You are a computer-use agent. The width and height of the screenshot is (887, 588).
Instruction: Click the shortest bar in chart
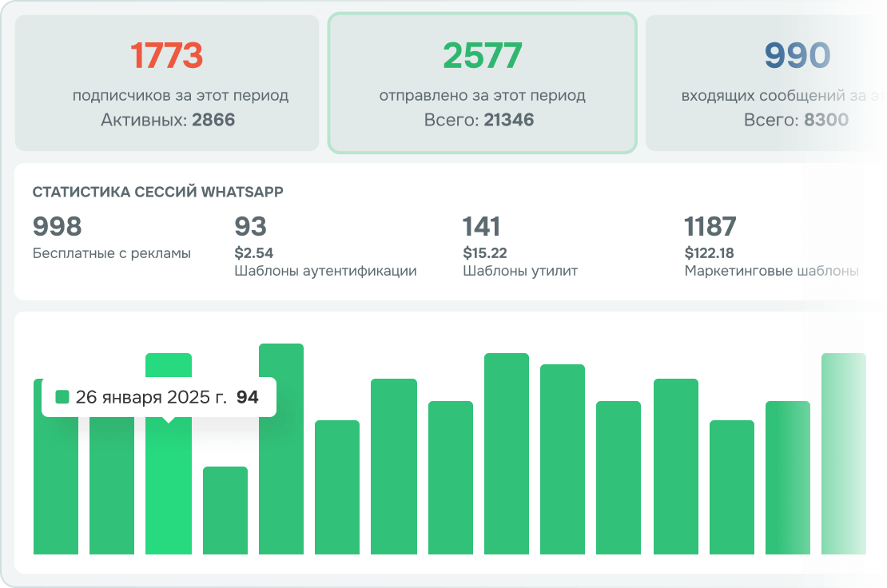pyautogui.click(x=225, y=510)
